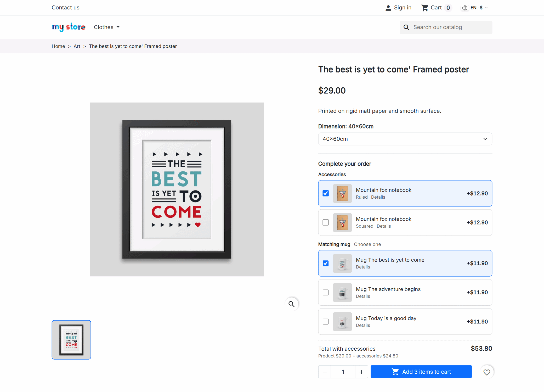This screenshot has width=544, height=392.
Task: View Details for Mug The best is yet to come
Action: (x=363, y=267)
